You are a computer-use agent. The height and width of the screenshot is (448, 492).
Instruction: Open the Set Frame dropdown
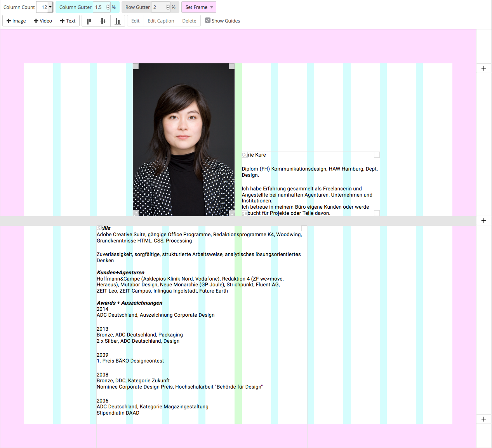click(198, 7)
